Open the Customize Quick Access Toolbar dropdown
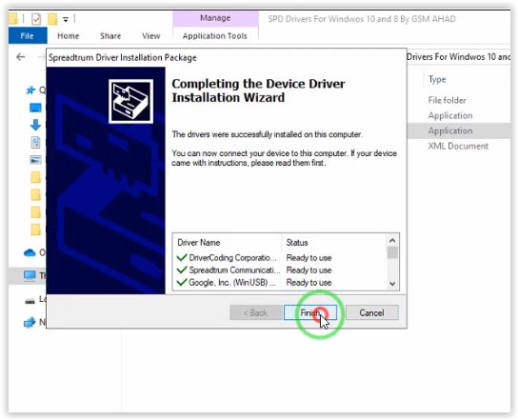This screenshot has width=518, height=420. click(x=66, y=19)
